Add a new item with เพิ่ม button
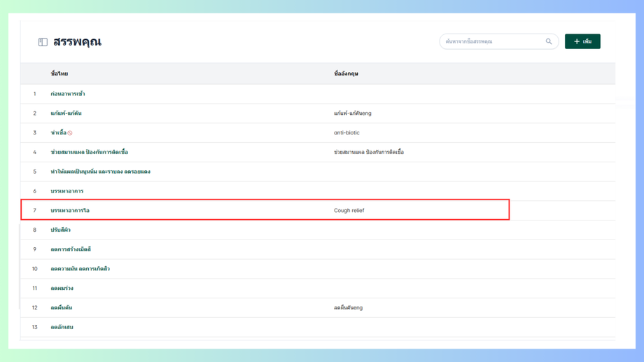 [x=582, y=41]
